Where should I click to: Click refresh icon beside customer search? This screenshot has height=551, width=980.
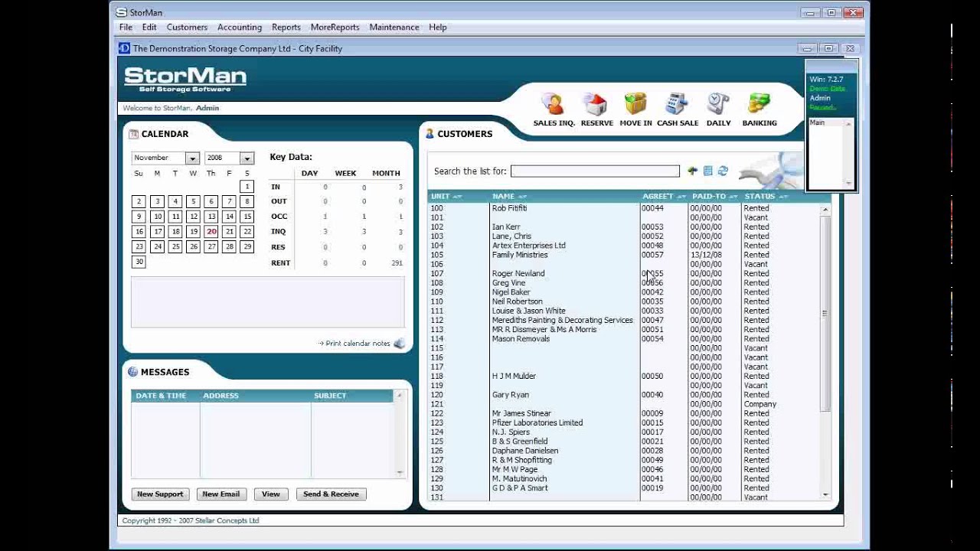click(x=723, y=171)
